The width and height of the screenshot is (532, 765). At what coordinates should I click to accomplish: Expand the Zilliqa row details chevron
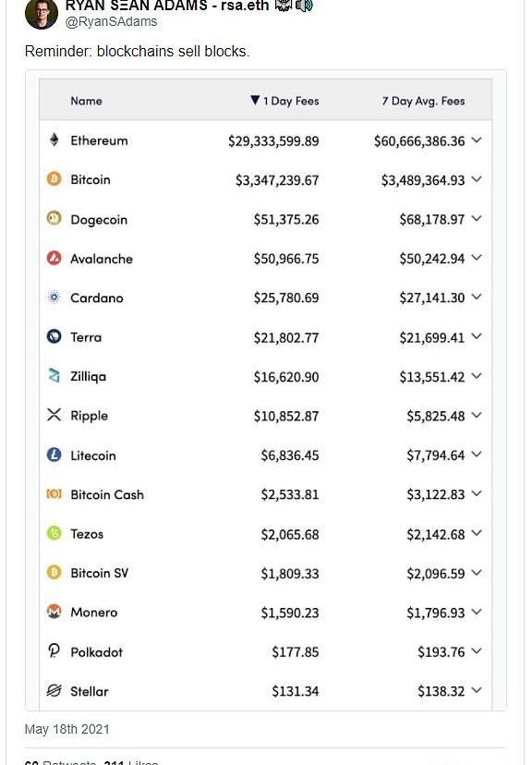(x=477, y=376)
